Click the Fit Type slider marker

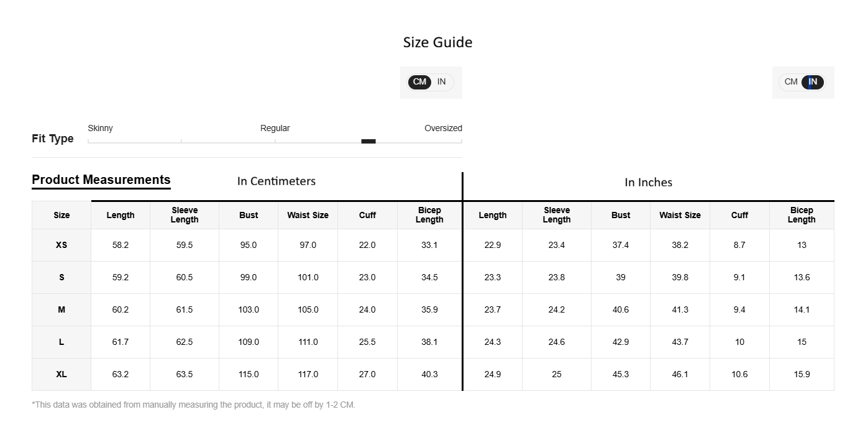coord(368,141)
